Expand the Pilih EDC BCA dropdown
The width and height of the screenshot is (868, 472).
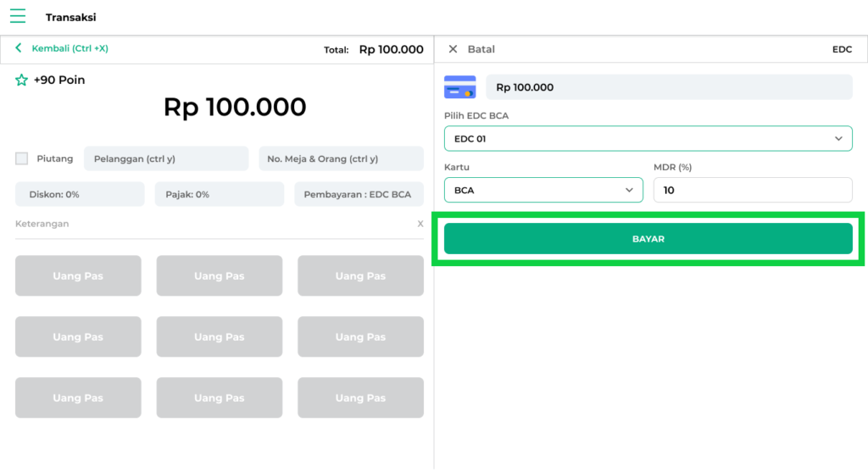pyautogui.click(x=648, y=138)
